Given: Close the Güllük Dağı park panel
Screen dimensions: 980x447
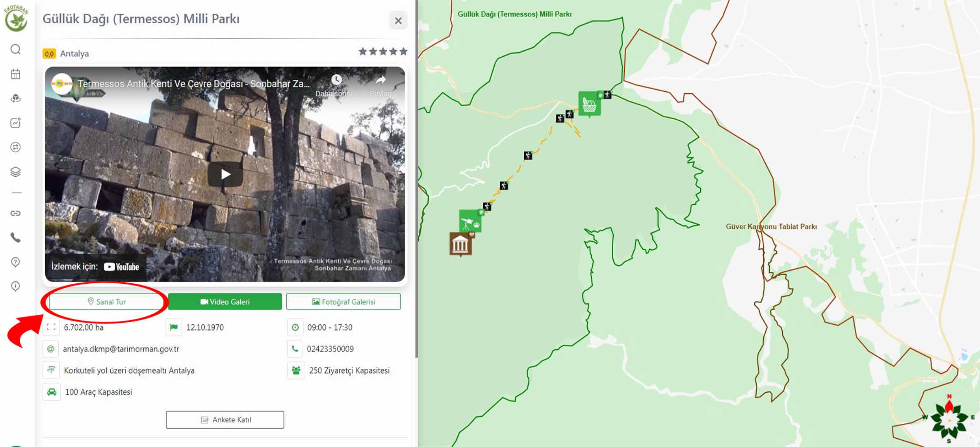Looking at the screenshot, I should (398, 20).
